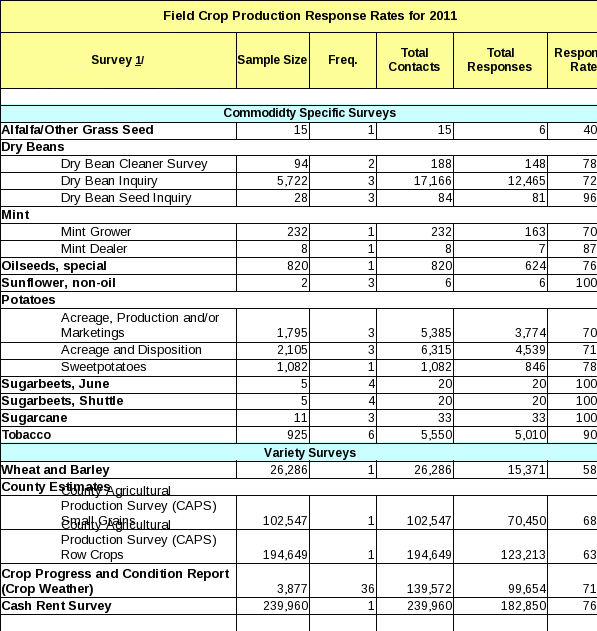597x631 pixels.
Task: Select the Mint Grower row label
Action: [x=118, y=232]
